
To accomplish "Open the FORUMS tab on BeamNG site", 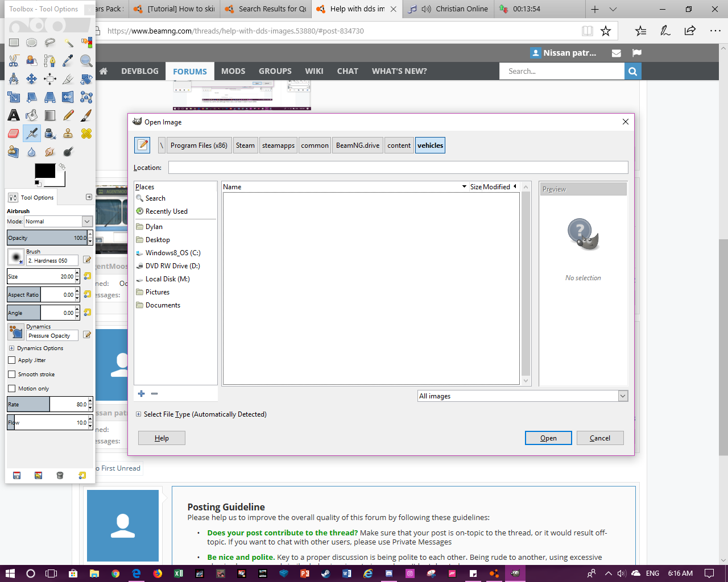I will point(190,71).
